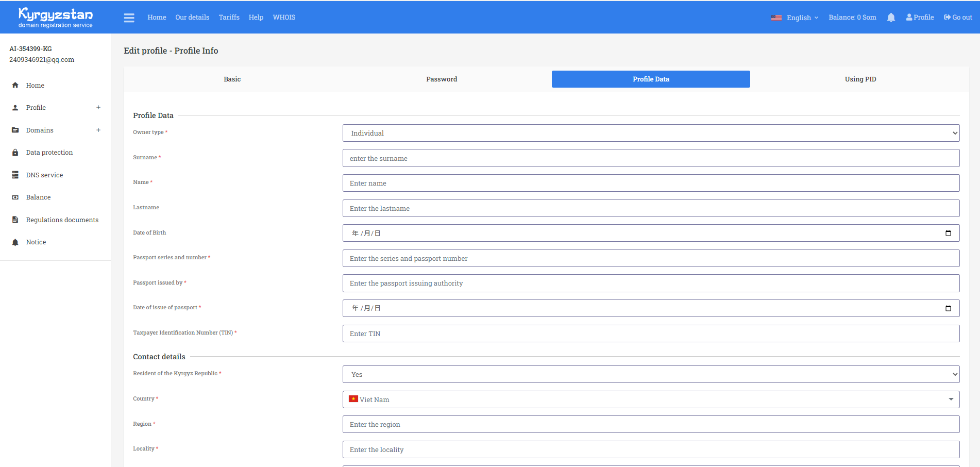Click the Lastname input field
Screen dimensions: 980x467
pos(651,208)
